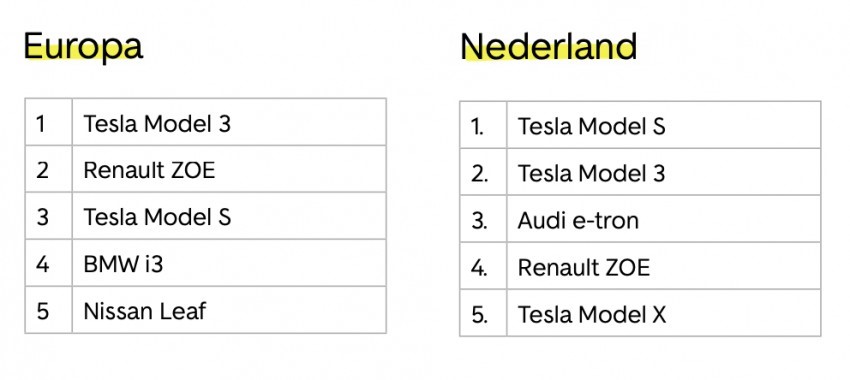Select Renault ZOE in Nederland table
Viewport: 850px width, 380px height.
click(583, 267)
